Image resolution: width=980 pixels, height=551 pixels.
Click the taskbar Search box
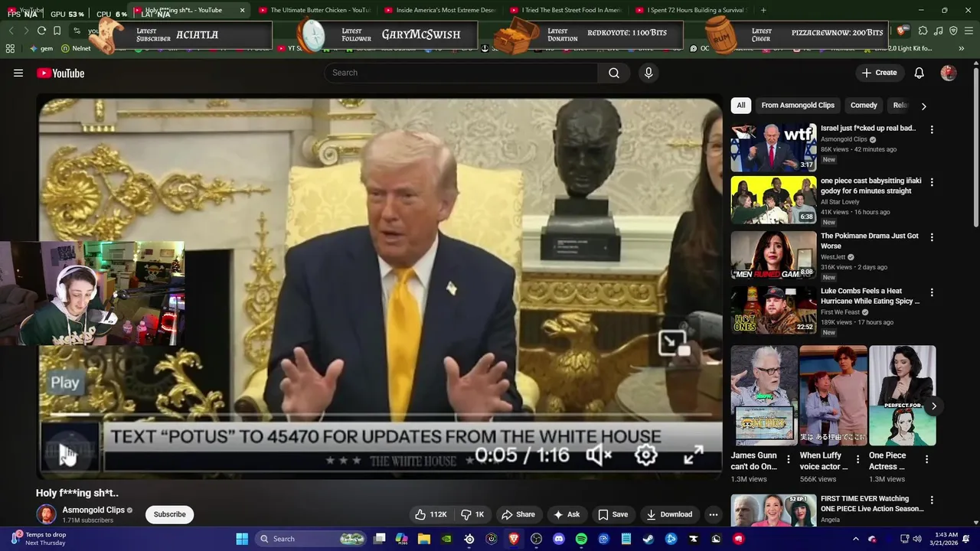[312, 539]
